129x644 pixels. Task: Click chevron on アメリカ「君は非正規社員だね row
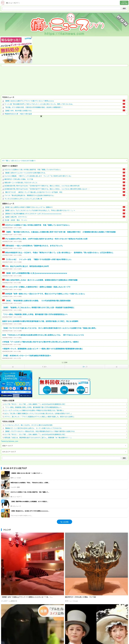[x=127, y=195]
